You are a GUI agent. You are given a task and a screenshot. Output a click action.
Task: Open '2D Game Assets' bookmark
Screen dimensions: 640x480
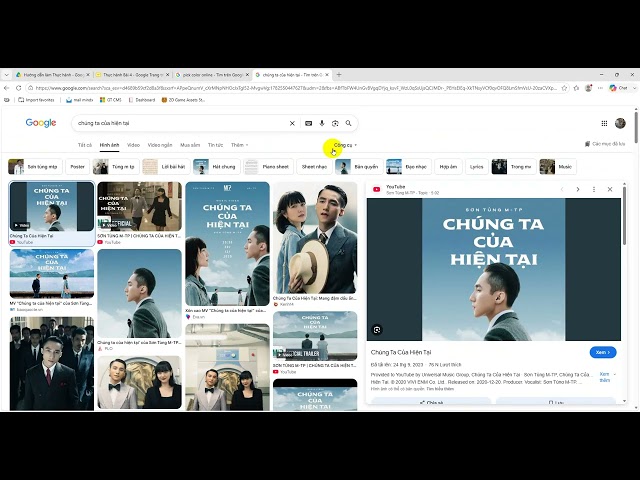click(x=183, y=100)
